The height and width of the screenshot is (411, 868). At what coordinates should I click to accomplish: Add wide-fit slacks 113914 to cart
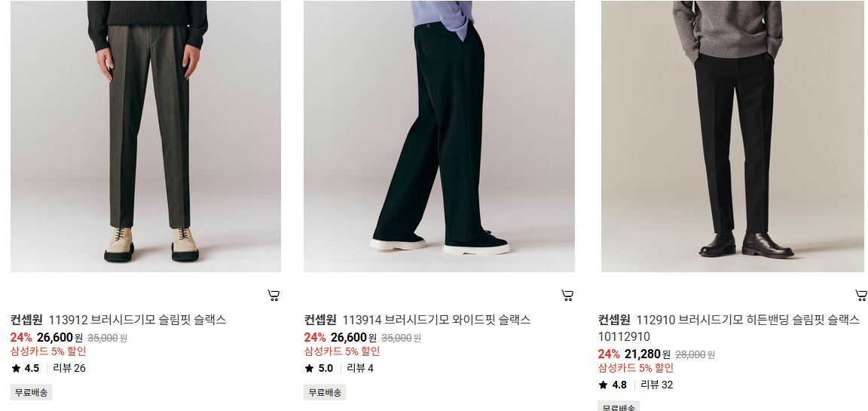click(567, 295)
